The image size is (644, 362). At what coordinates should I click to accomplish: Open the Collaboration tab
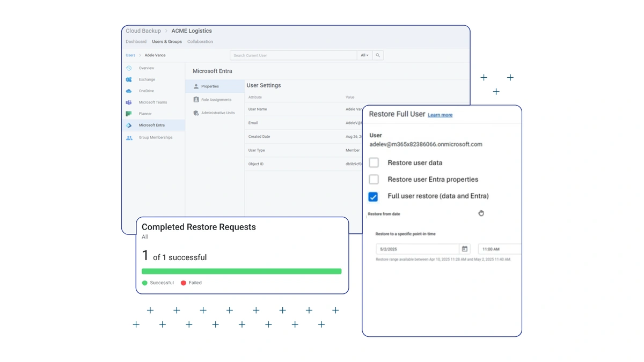pyautogui.click(x=200, y=42)
